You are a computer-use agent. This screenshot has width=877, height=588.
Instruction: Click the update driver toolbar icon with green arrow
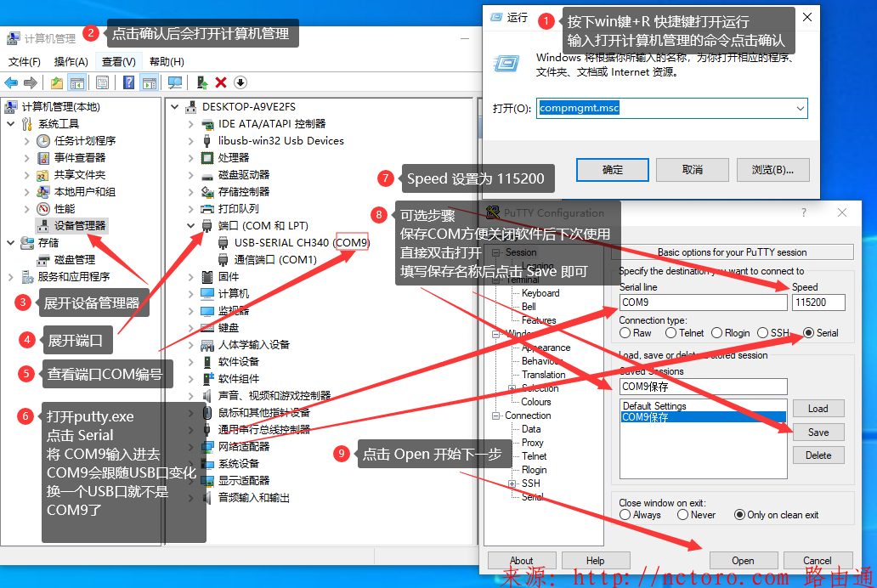pyautogui.click(x=202, y=82)
